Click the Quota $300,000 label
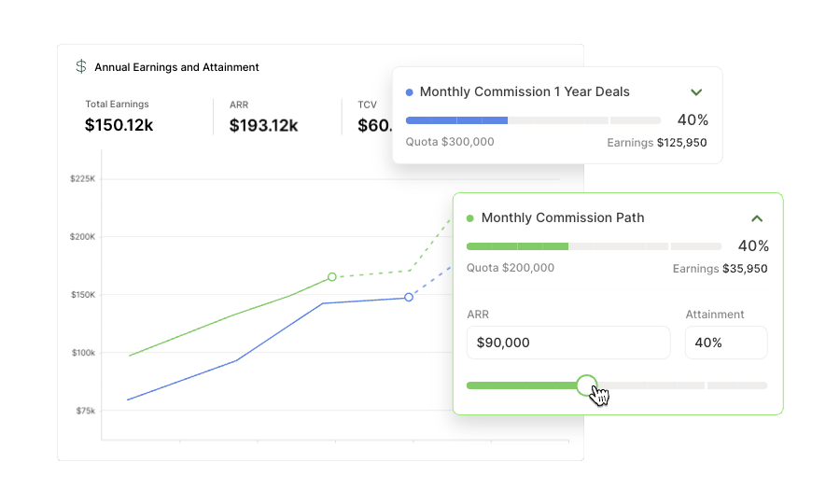The width and height of the screenshot is (840, 504). 450,141
